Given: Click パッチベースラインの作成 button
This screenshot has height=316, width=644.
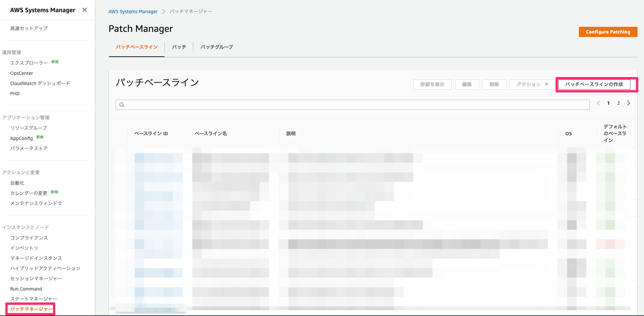Looking at the screenshot, I should pos(594,84).
